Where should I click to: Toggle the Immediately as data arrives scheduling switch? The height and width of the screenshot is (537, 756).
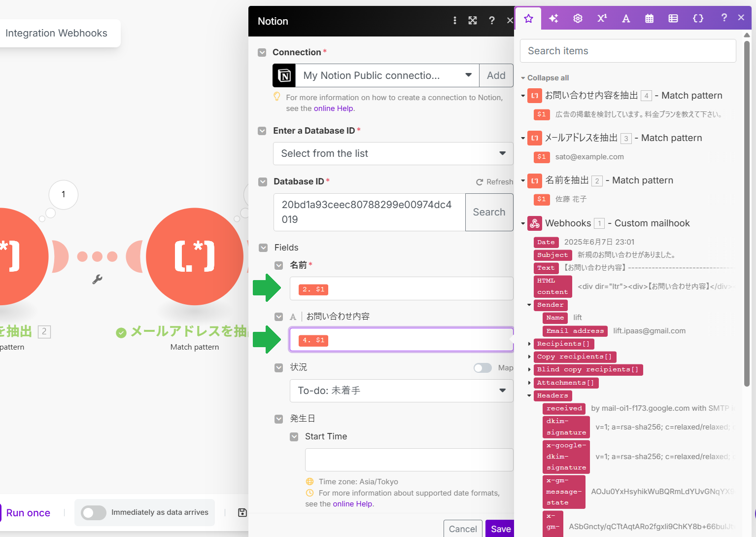coord(94,513)
